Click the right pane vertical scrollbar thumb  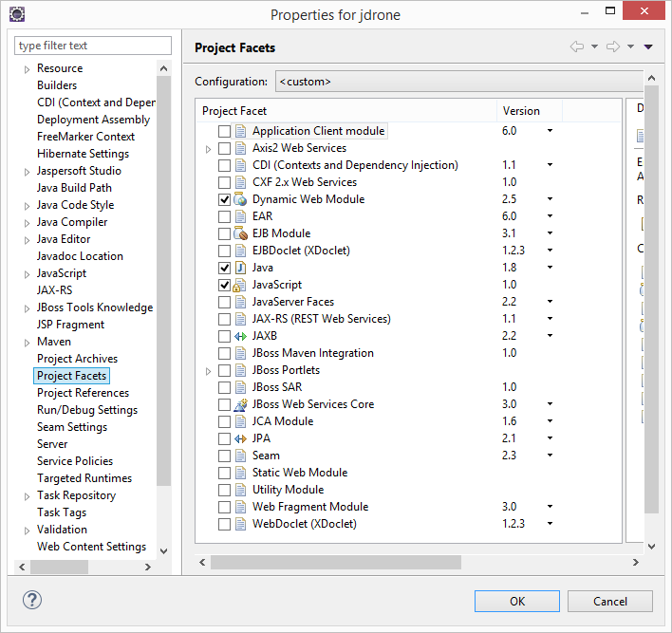point(651,299)
